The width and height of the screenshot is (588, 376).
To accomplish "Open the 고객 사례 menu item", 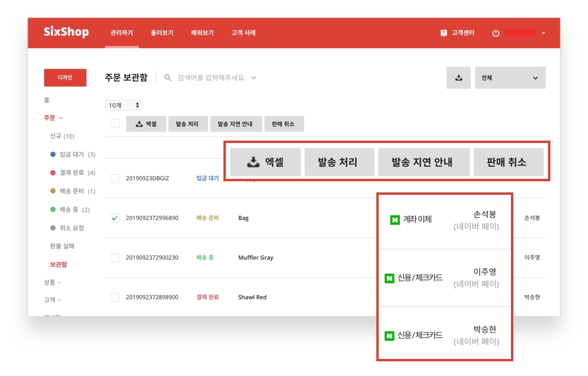I will [243, 33].
